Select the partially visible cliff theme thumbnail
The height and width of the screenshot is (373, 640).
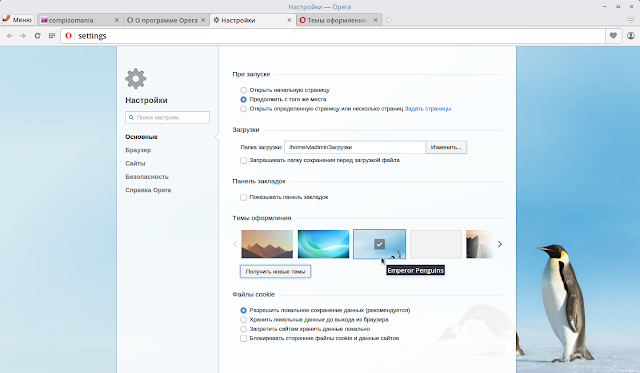point(480,244)
